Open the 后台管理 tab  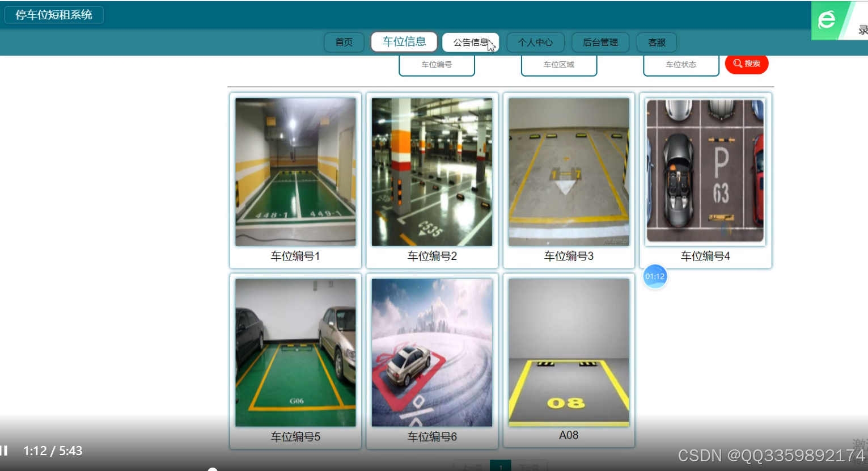[x=600, y=42]
